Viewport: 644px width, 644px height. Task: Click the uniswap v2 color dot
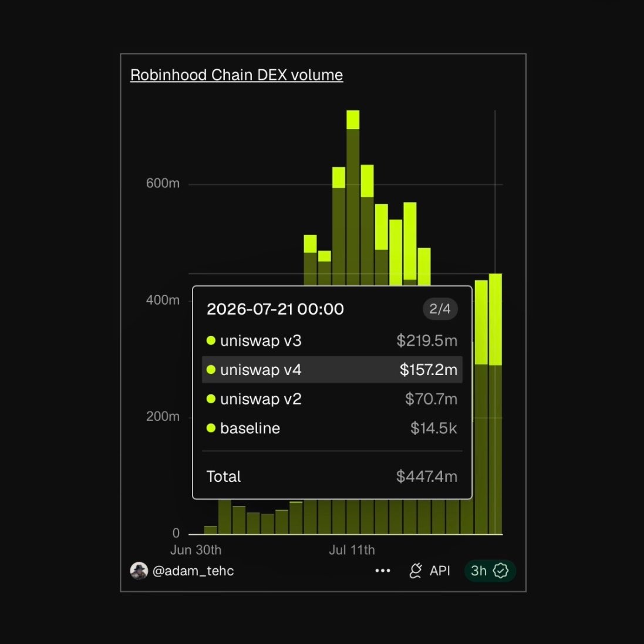tap(211, 399)
